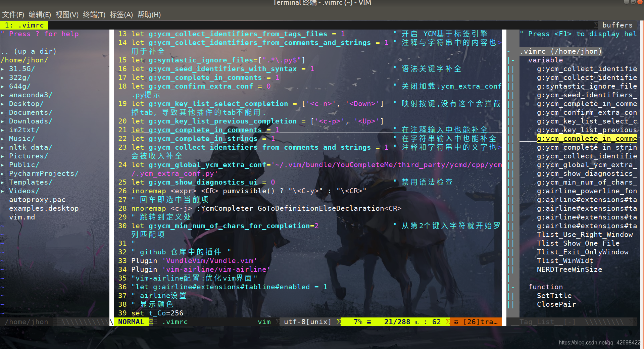Open the 视图(V) menu

pyautogui.click(x=67, y=15)
